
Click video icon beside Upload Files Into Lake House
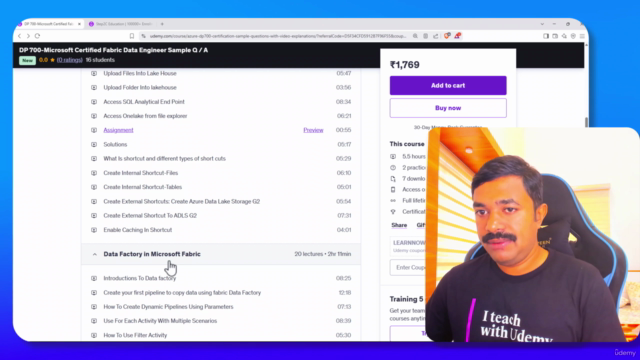(94, 73)
